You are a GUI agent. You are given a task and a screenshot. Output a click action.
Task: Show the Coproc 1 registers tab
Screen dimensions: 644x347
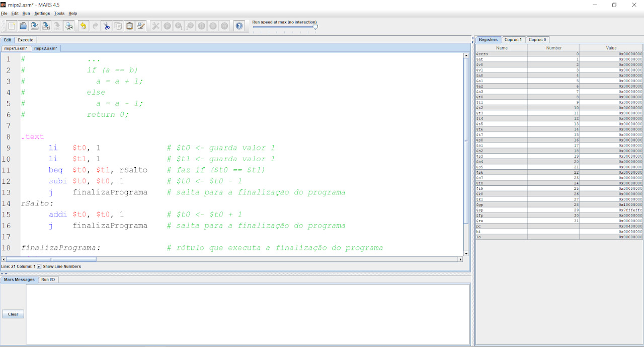pyautogui.click(x=513, y=39)
